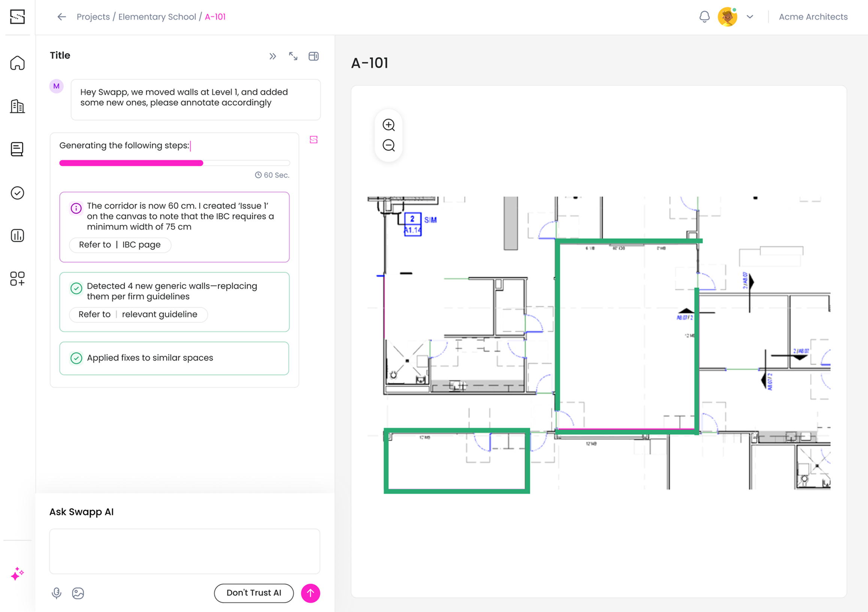Click the M user avatar in chat
This screenshot has height=612, width=868.
pos(56,86)
